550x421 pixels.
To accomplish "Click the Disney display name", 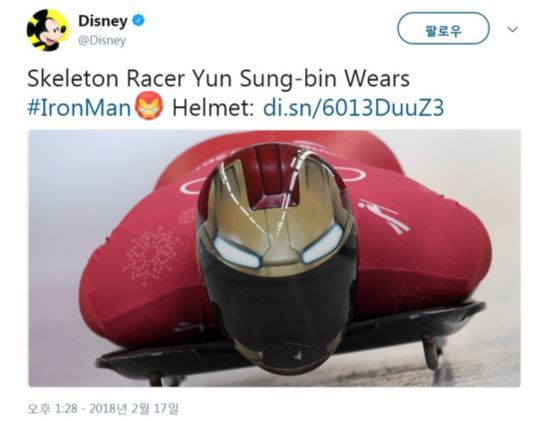I will 102,21.
